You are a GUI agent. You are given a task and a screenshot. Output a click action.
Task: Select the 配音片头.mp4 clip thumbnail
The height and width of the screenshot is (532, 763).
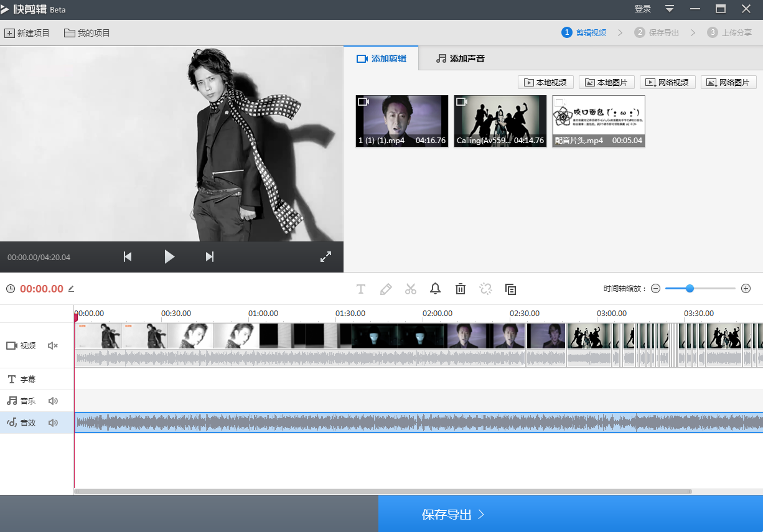pos(599,121)
